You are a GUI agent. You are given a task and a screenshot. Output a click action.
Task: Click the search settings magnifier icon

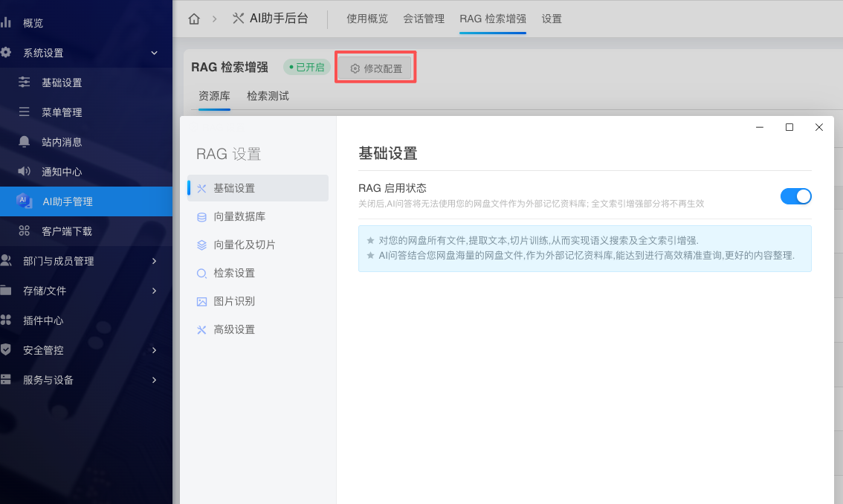point(201,274)
